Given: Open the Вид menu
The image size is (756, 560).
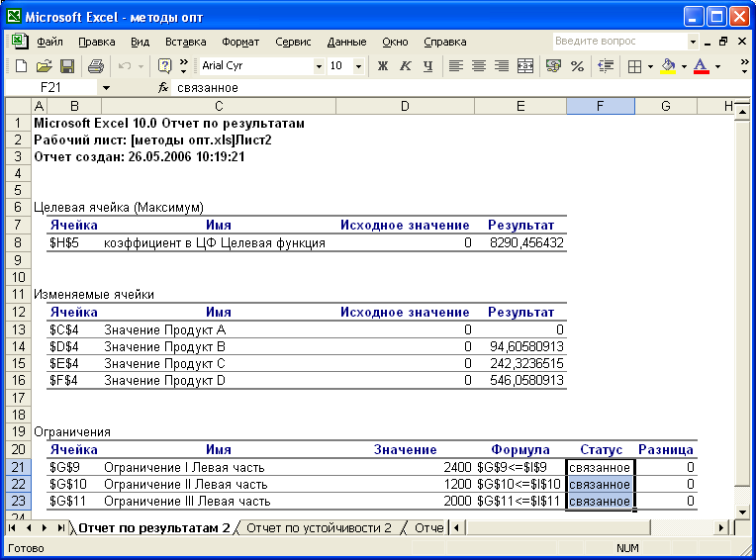Looking at the screenshot, I should coord(140,42).
